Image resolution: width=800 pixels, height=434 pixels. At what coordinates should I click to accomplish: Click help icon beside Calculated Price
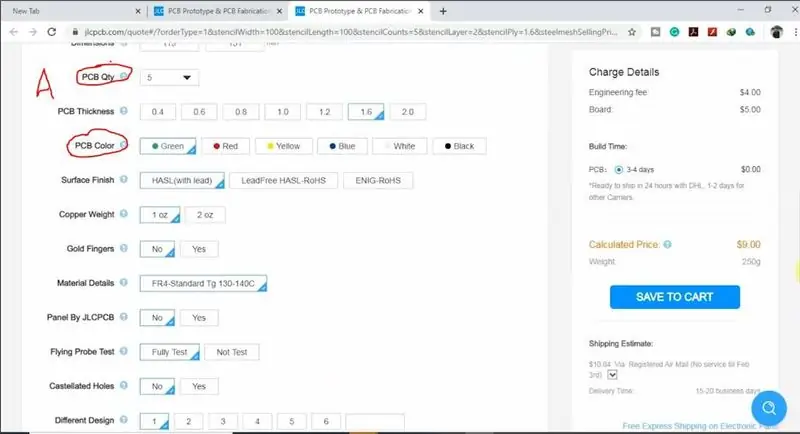(x=667, y=245)
